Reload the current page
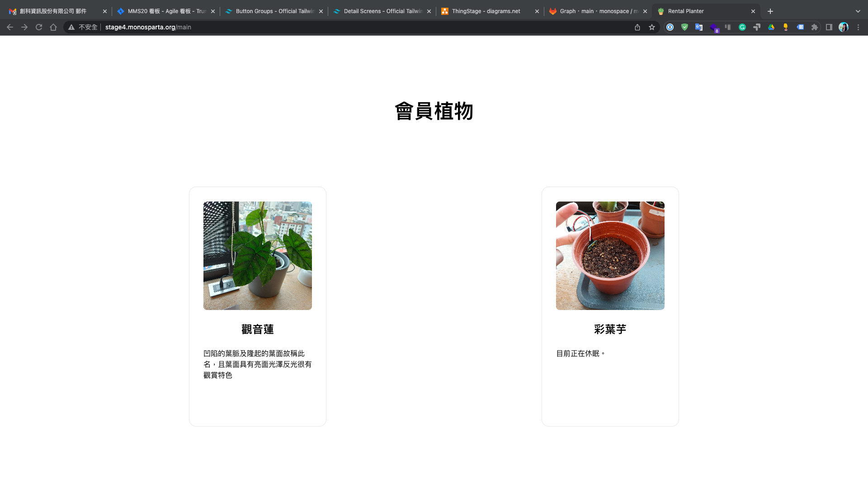This screenshot has height=488, width=868. coord(39,27)
